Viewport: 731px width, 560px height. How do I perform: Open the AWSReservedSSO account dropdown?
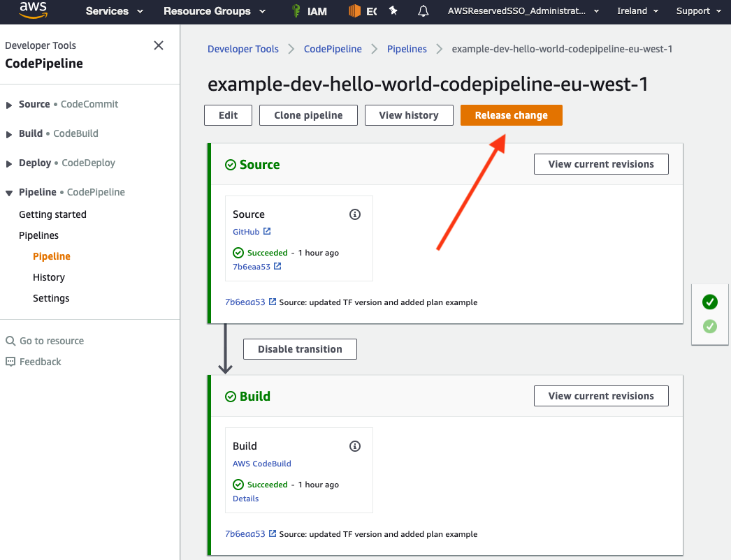click(523, 11)
